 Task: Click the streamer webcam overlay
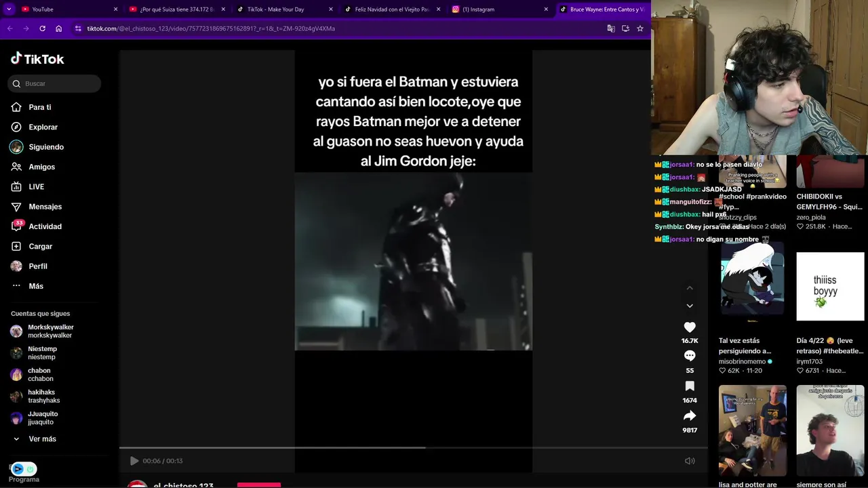(759, 77)
